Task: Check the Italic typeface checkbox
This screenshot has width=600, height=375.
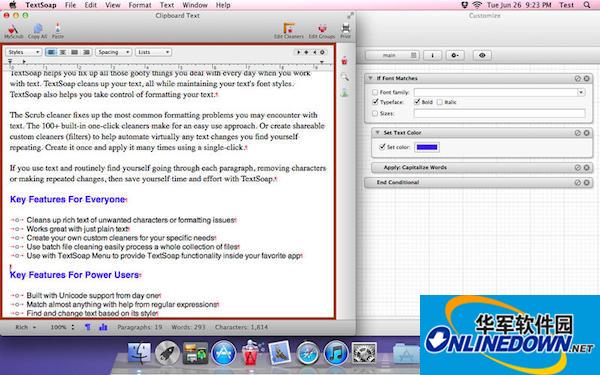Action: coord(440,102)
